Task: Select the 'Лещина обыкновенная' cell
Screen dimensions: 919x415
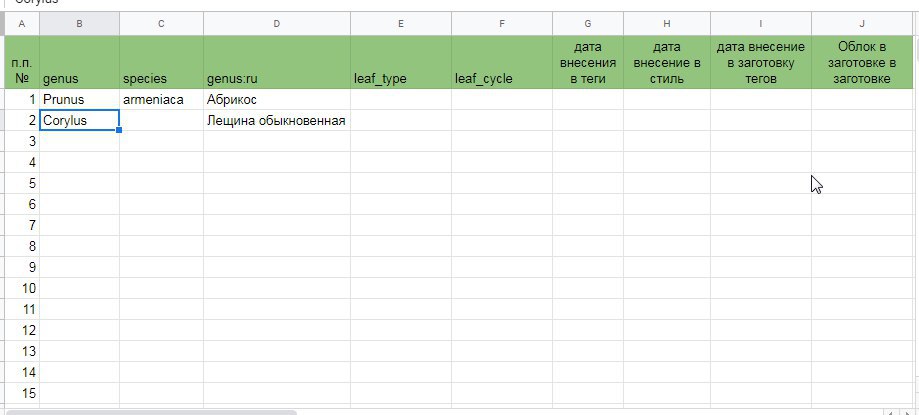Action: [x=277, y=121]
